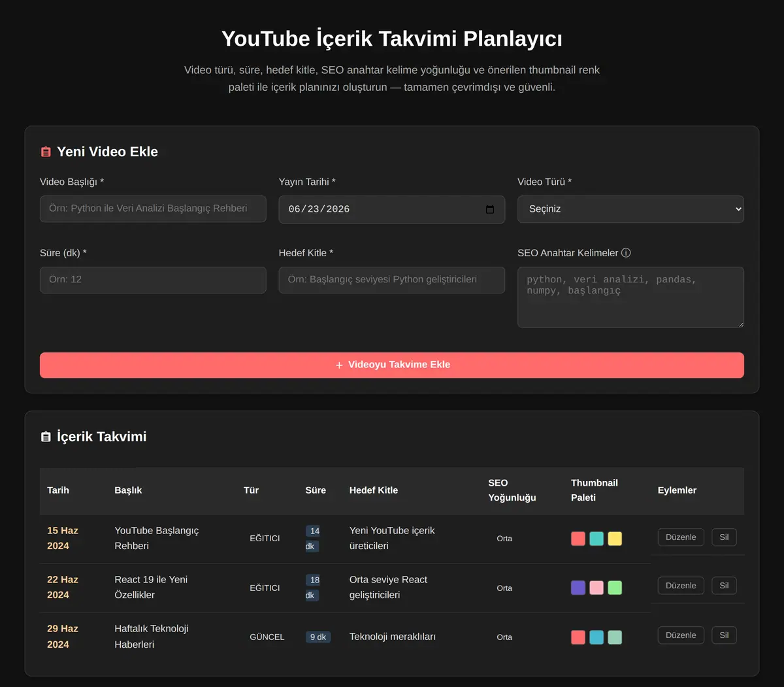784x687 pixels.
Task: Click the Başlık column header
Action: click(128, 490)
